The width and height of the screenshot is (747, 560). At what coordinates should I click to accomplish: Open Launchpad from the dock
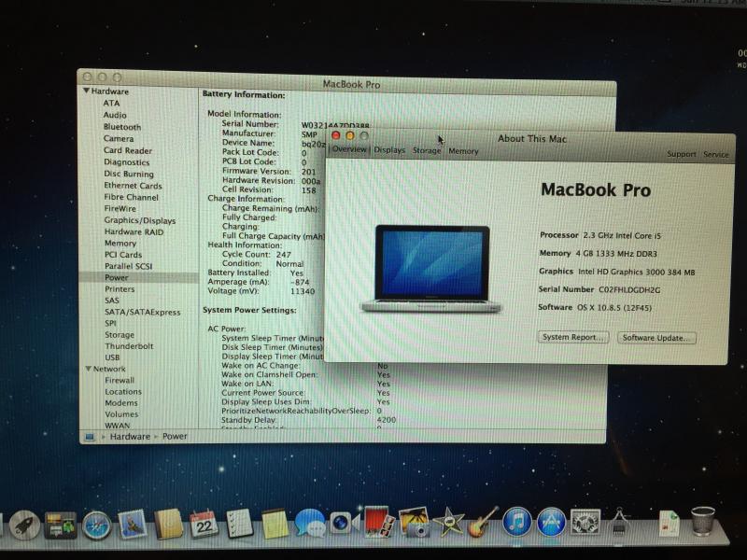point(23,525)
